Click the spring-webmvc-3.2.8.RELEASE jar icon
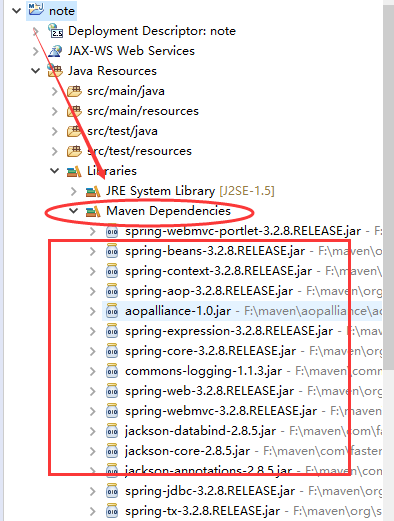The image size is (394, 521). click(112, 411)
